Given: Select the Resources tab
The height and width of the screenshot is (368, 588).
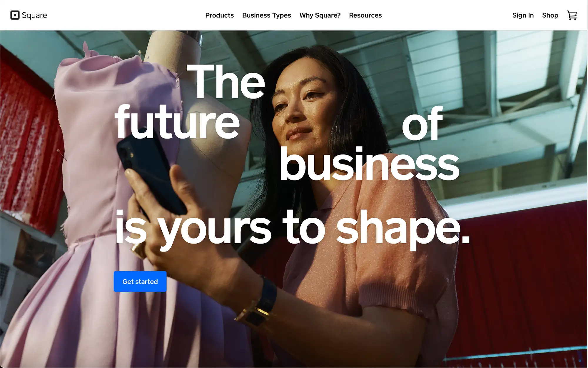Looking at the screenshot, I should (x=365, y=15).
